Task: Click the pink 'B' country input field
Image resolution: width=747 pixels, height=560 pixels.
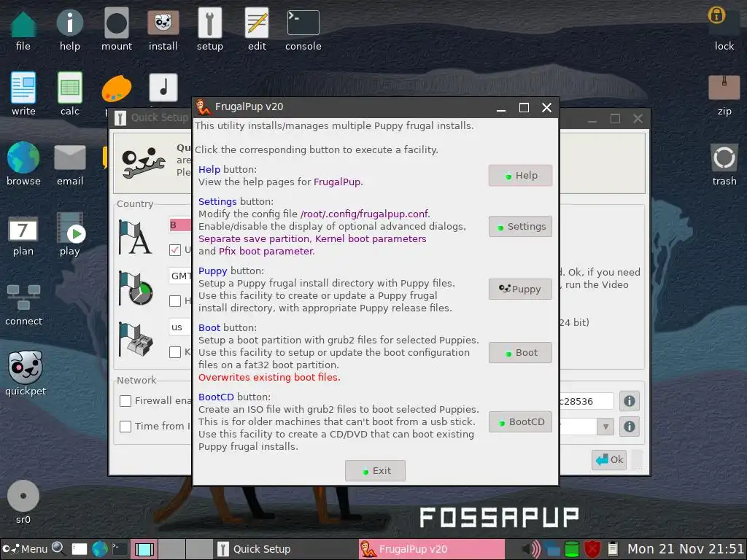Action: pos(181,225)
